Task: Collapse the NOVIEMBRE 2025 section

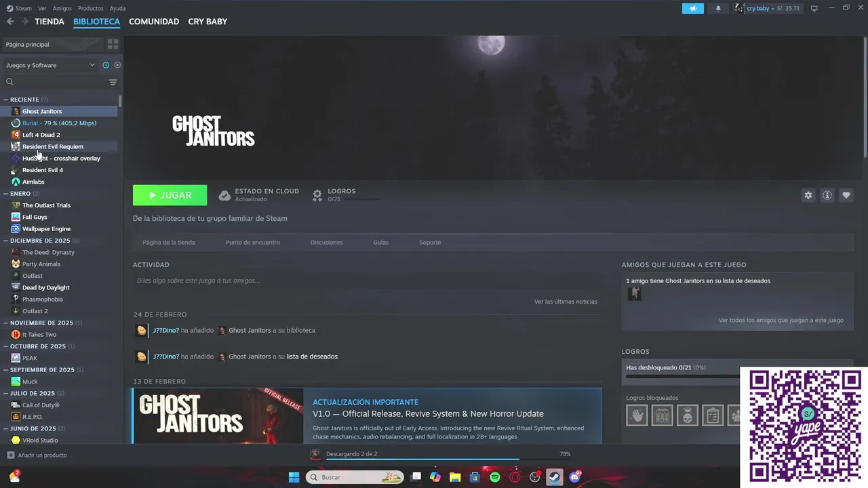Action: pos(6,323)
